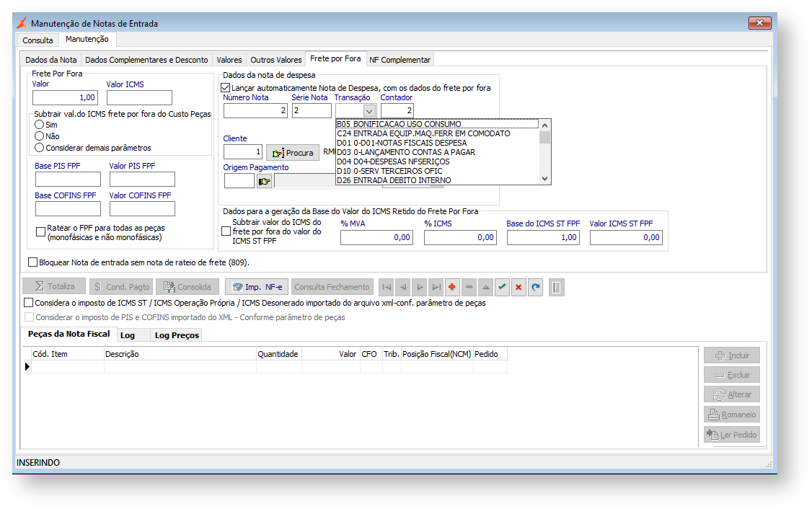Click the Valor ICMS input field
Viewport: 812px width, 509px height.
coord(139,98)
